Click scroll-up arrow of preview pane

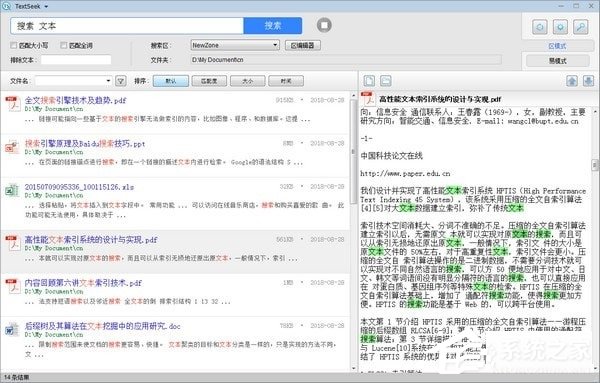595,111
